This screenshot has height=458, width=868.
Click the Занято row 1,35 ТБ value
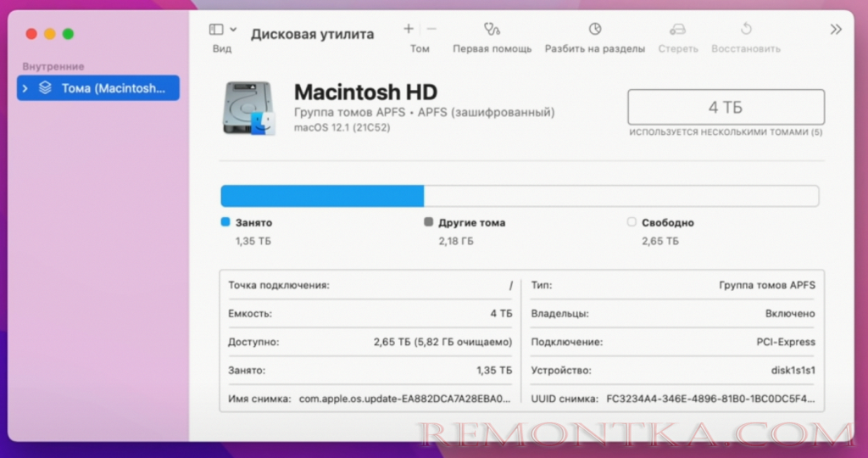click(x=494, y=370)
